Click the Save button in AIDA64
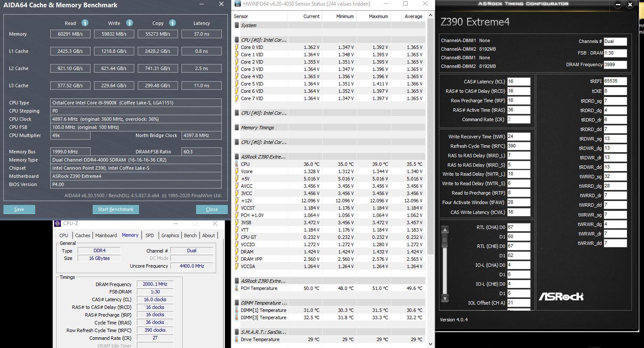The height and width of the screenshot is (348, 644). click(19, 209)
